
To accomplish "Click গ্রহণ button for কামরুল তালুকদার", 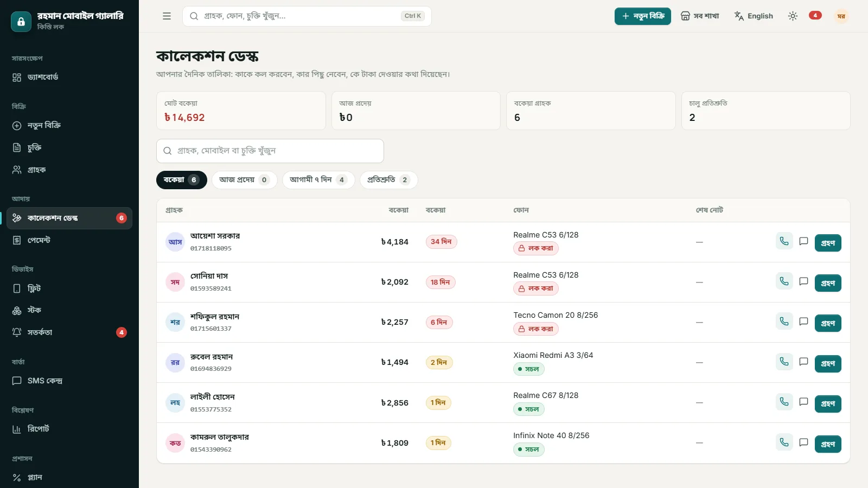I will click(828, 444).
